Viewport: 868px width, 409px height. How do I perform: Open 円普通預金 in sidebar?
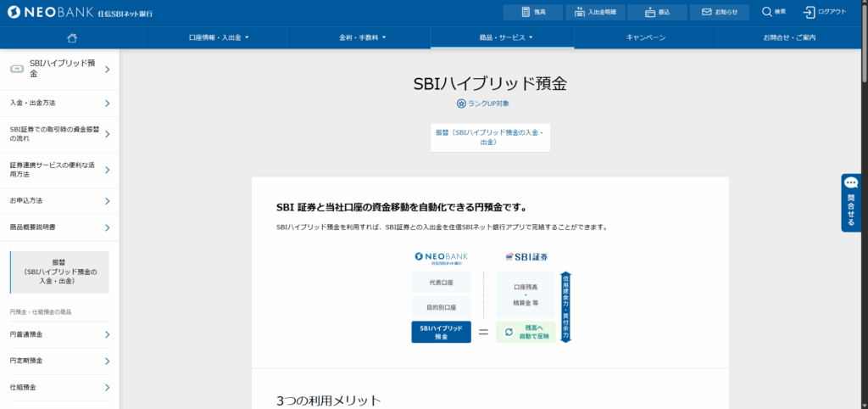[60, 334]
